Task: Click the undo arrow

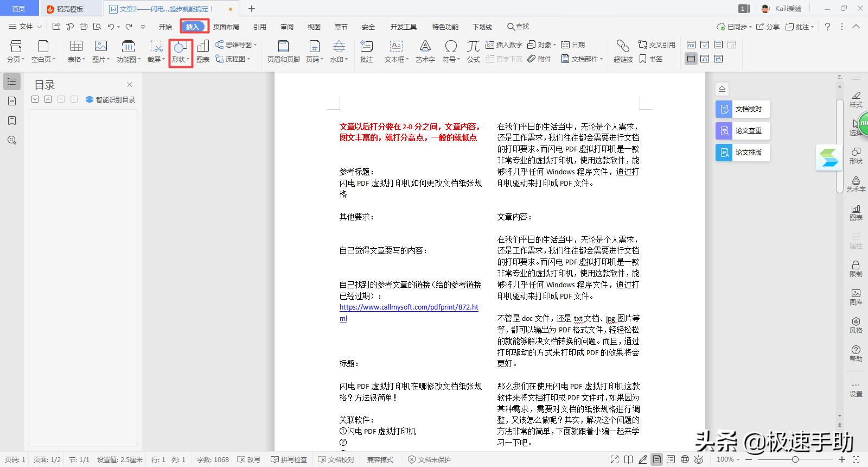Action: (x=111, y=26)
